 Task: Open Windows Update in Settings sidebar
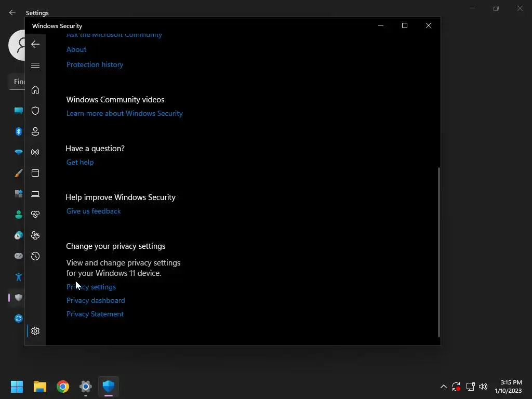[19, 318]
